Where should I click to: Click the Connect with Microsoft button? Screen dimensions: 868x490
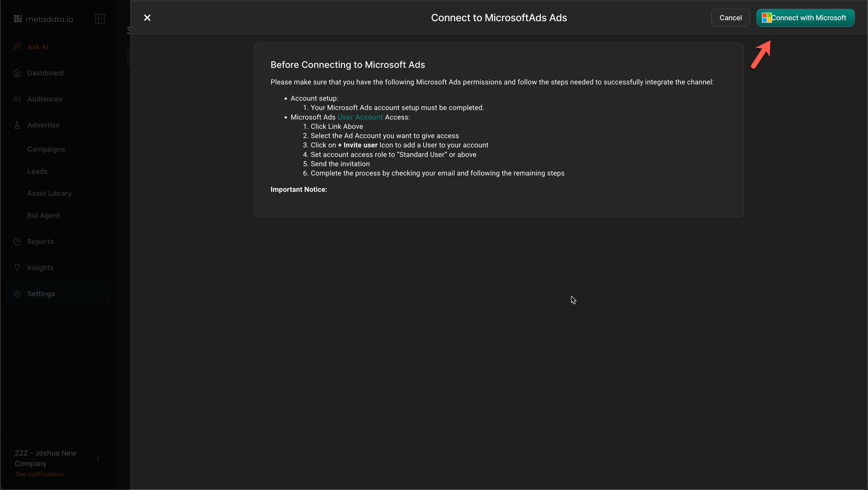805,18
